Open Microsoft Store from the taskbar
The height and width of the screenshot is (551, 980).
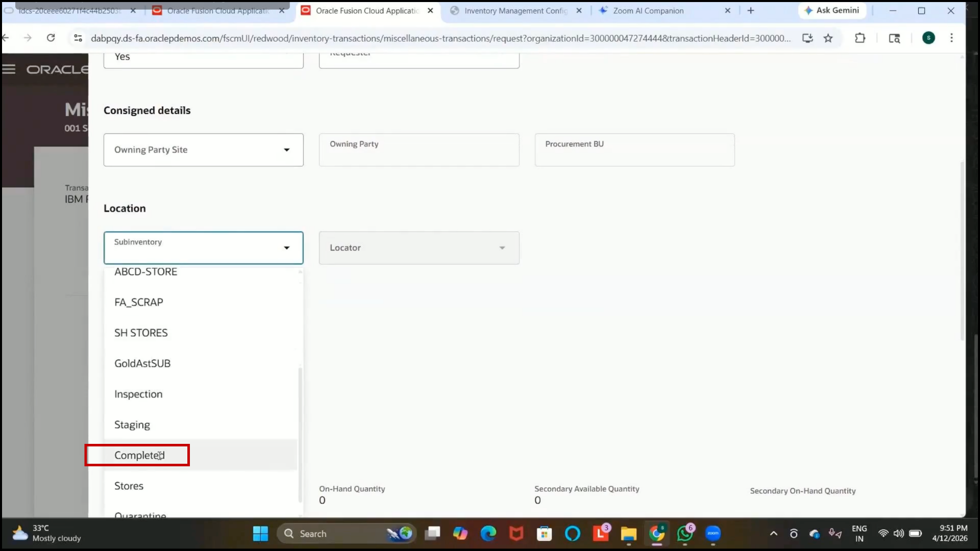pos(544,534)
